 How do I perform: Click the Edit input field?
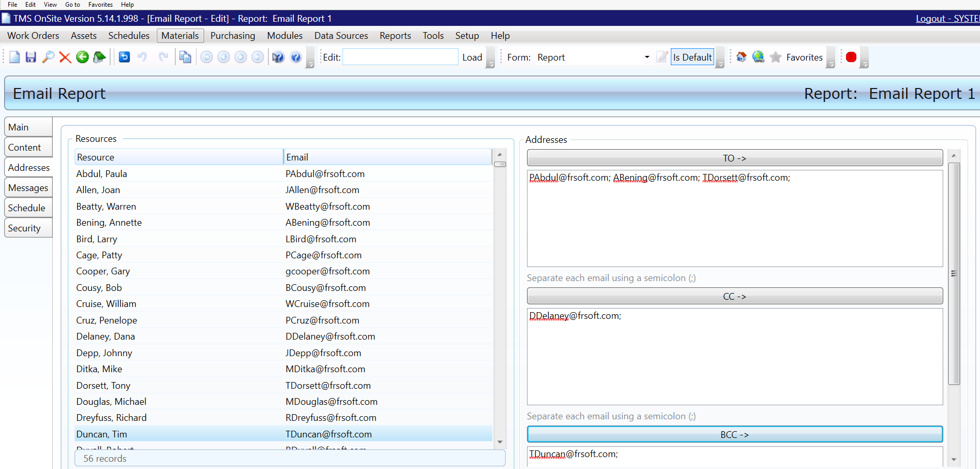click(400, 57)
